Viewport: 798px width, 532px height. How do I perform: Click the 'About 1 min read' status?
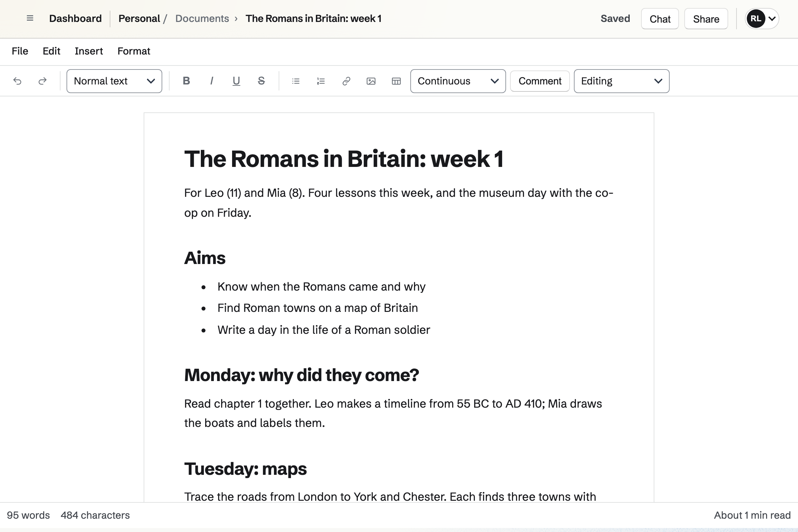point(752,515)
